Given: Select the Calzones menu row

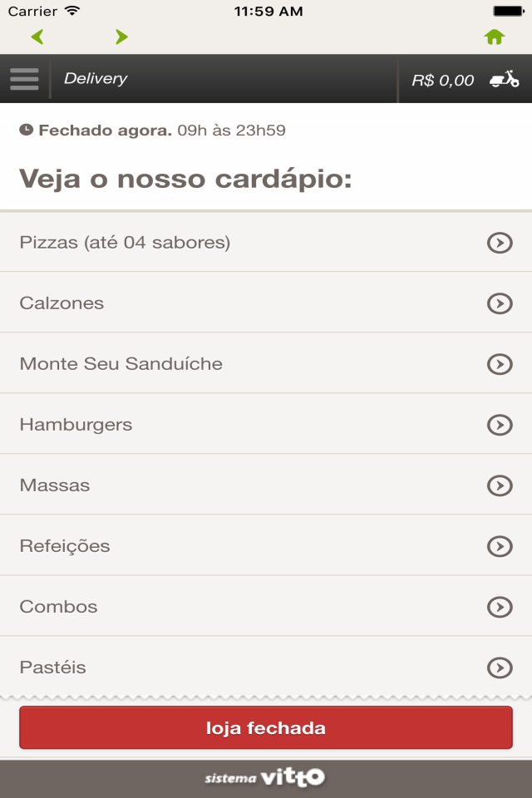Looking at the screenshot, I should (x=266, y=303).
